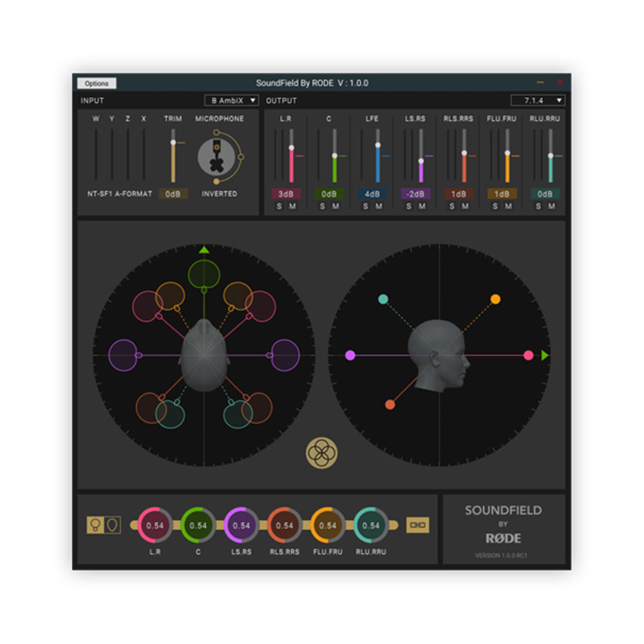Select the INPUT section label
The image size is (644, 644).
click(x=92, y=100)
